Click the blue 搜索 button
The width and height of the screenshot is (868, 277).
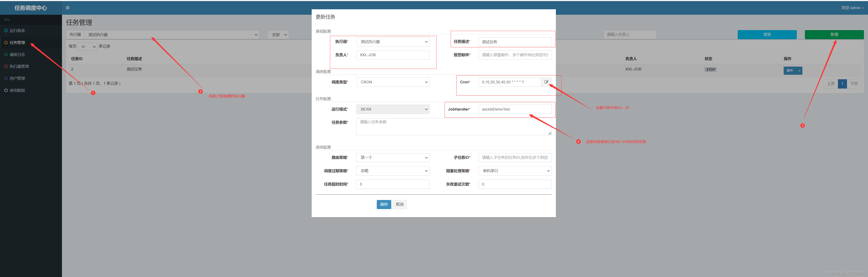(x=767, y=34)
